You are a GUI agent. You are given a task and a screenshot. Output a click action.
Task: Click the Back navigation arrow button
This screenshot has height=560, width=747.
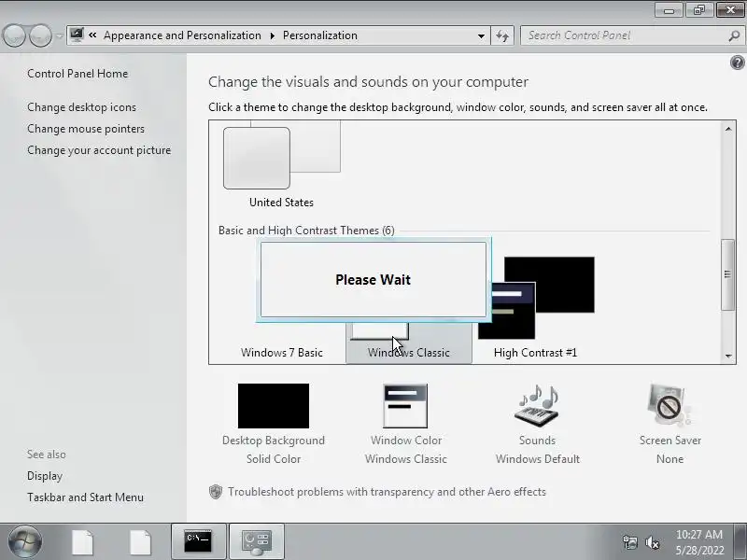tap(14, 35)
